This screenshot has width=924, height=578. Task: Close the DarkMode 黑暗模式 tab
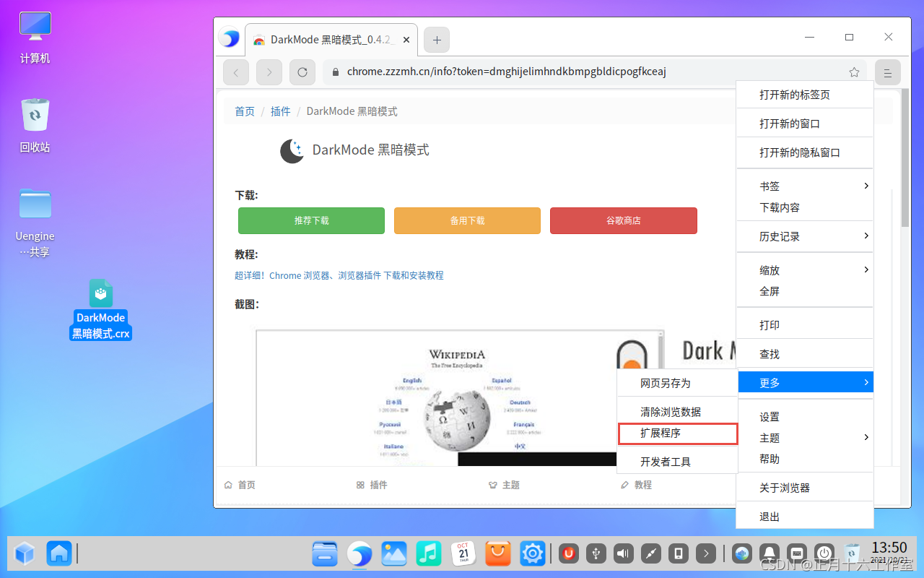tap(406, 40)
